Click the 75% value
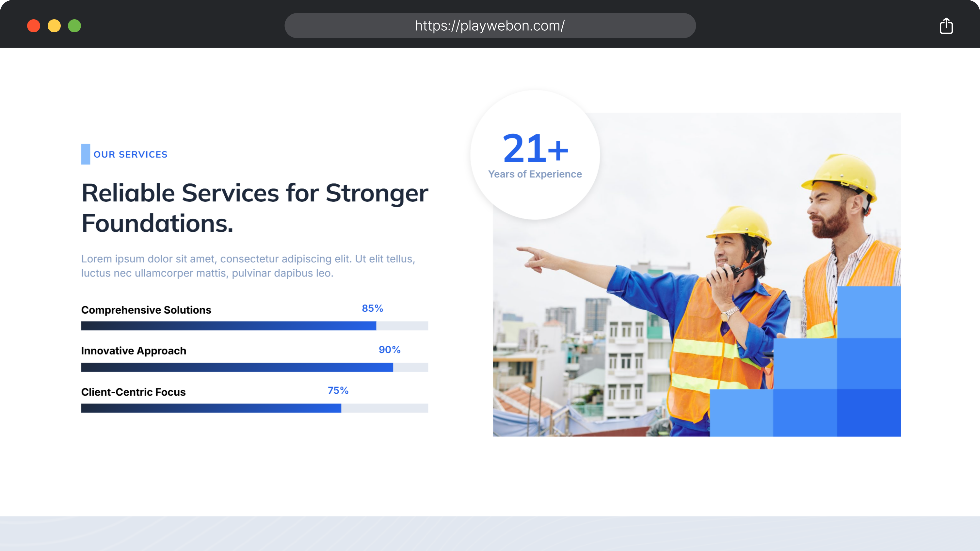 338,390
